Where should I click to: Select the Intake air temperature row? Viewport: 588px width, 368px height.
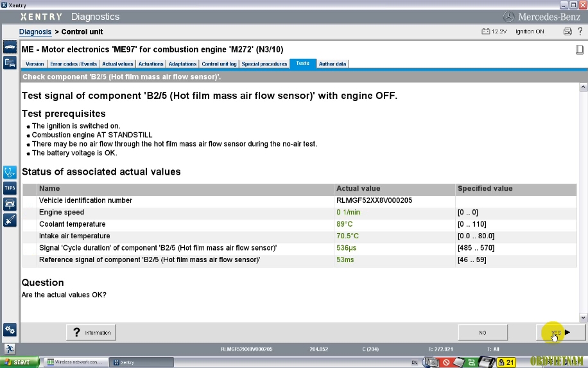pos(299,236)
